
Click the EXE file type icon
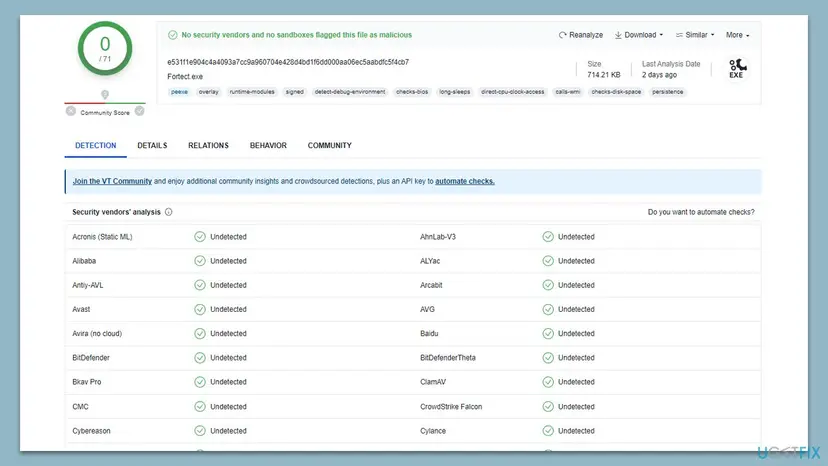(737, 69)
